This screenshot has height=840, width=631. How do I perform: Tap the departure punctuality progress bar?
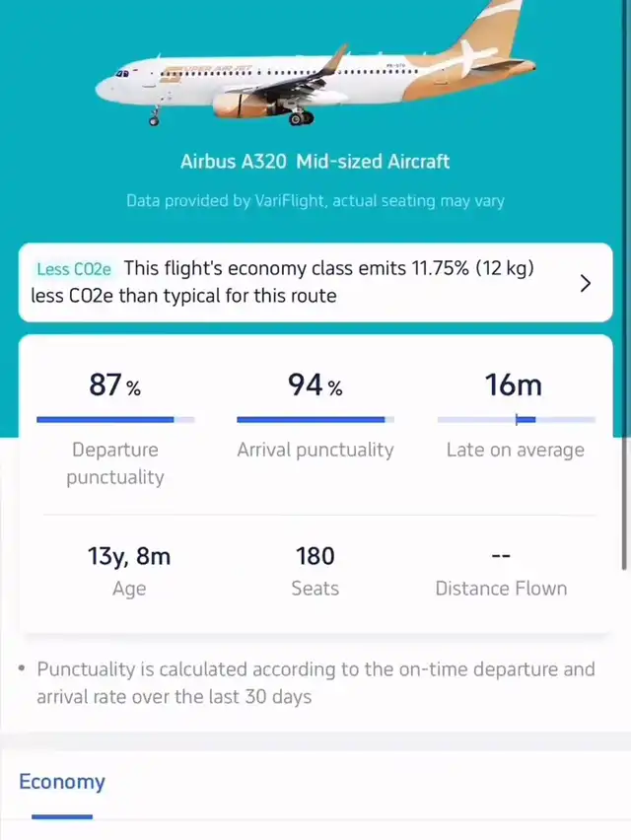click(115, 420)
